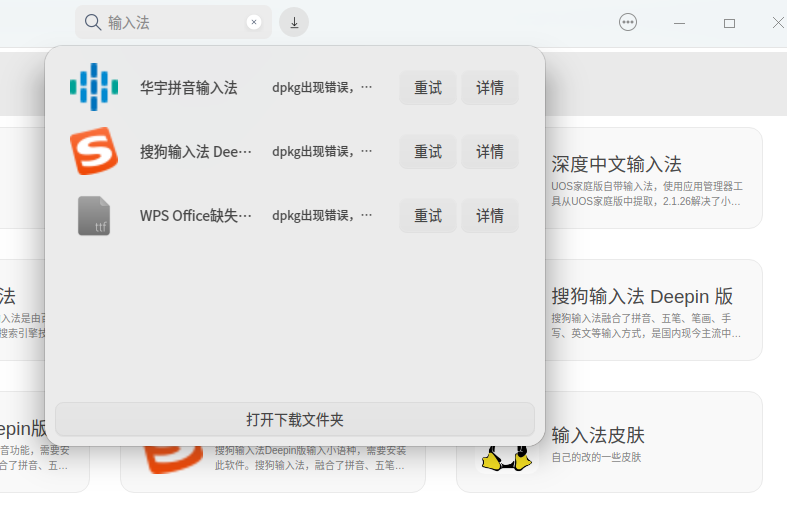Click the 自己的改的一些皮肤 description
787x521 pixels.
[596, 457]
